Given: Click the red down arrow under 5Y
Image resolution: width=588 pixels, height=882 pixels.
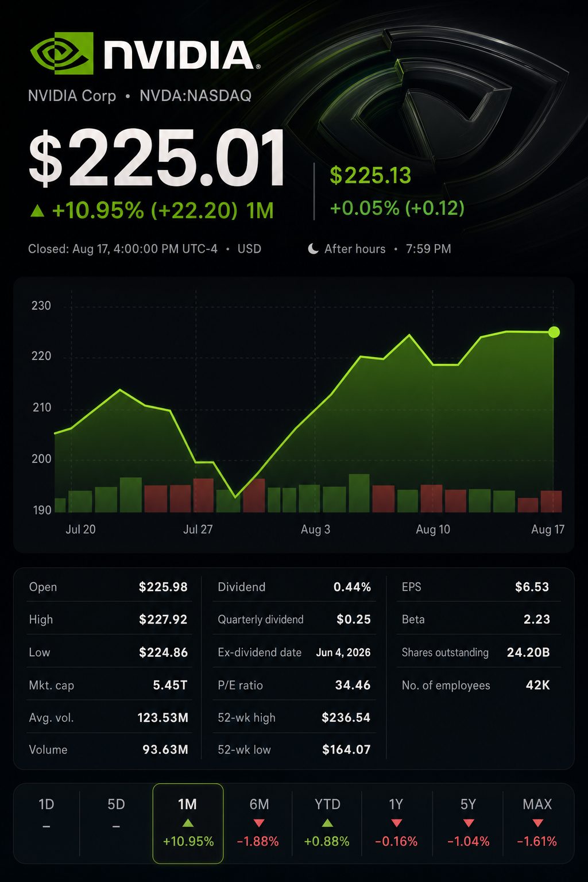Looking at the screenshot, I should [468, 823].
